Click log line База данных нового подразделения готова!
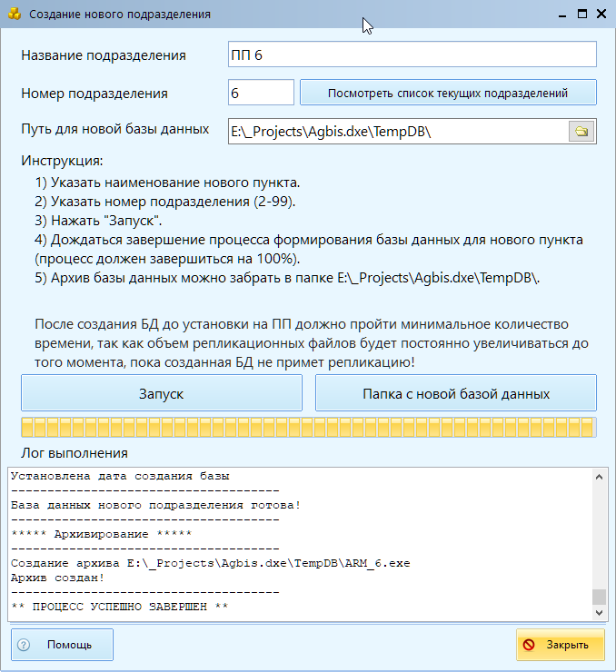The width and height of the screenshot is (616, 672). pos(155,505)
